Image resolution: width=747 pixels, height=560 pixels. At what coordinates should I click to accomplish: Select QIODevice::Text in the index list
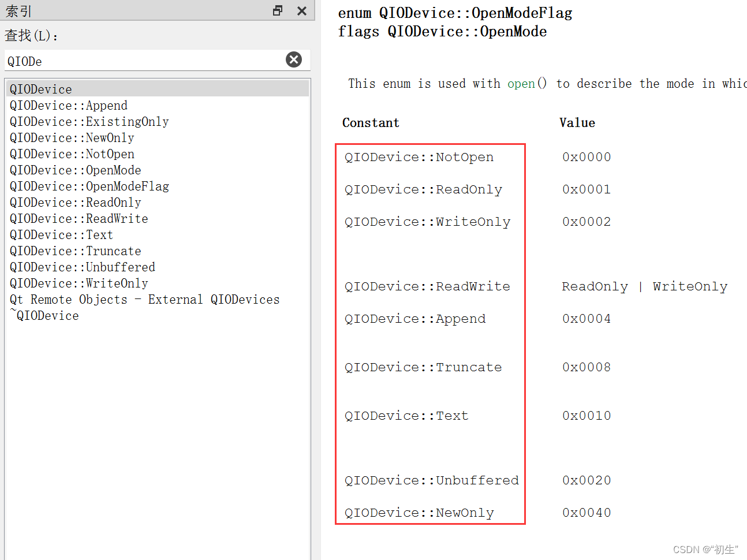(x=158, y=234)
